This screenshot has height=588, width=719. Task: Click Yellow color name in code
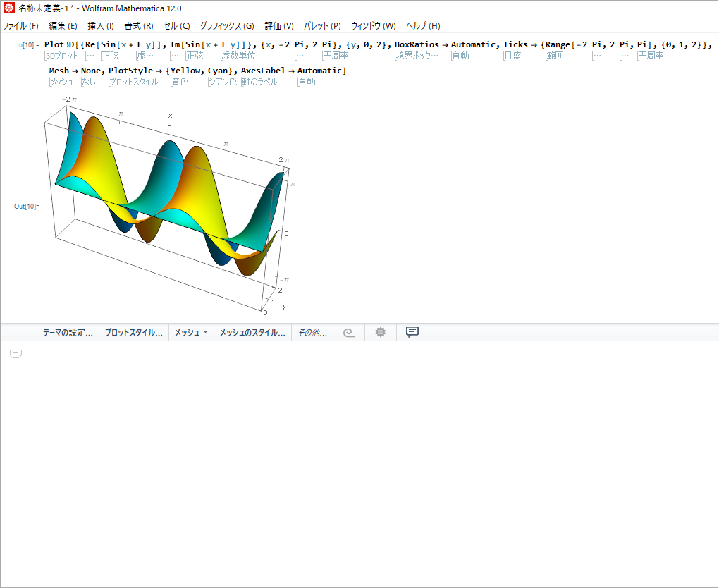(x=185, y=71)
